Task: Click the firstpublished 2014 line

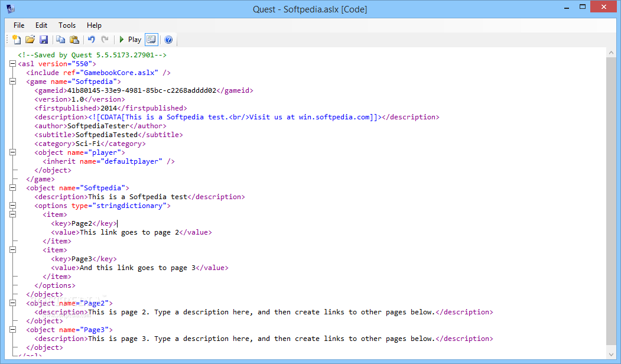Action: 111,108
